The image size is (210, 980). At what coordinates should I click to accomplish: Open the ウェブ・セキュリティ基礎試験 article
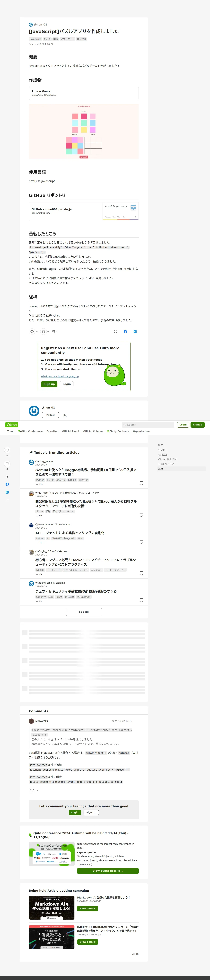(x=76, y=592)
